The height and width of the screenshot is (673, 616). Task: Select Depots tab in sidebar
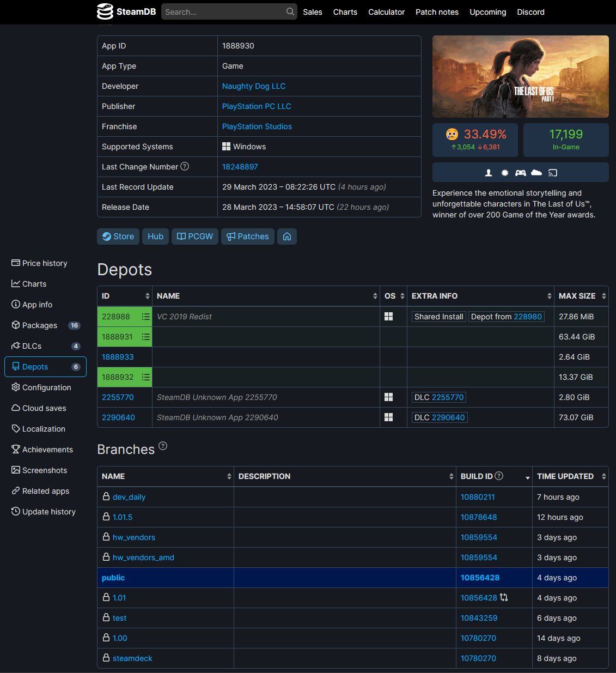click(x=45, y=367)
